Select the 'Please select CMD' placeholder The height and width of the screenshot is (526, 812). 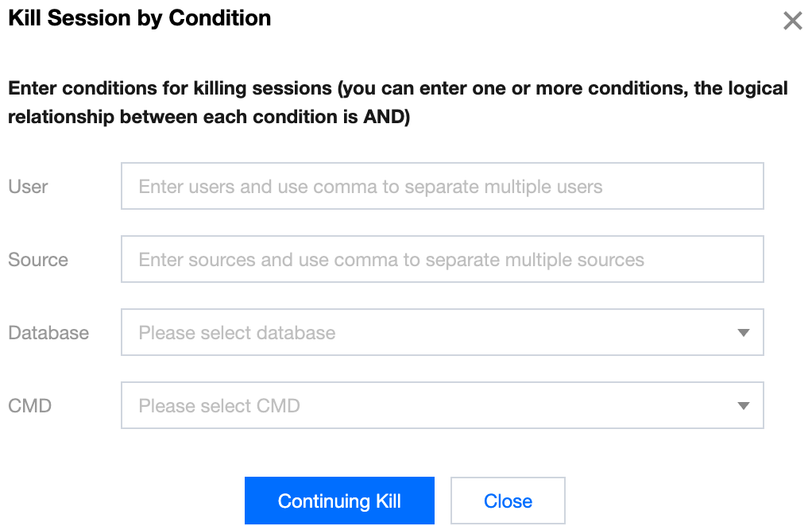point(219,406)
